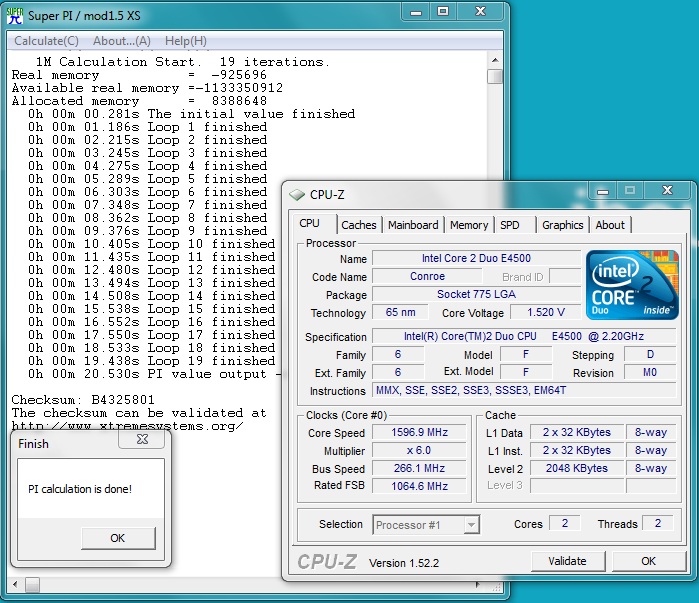The image size is (699, 603).
Task: Click the OK button in CPU-Z
Action: 649,561
